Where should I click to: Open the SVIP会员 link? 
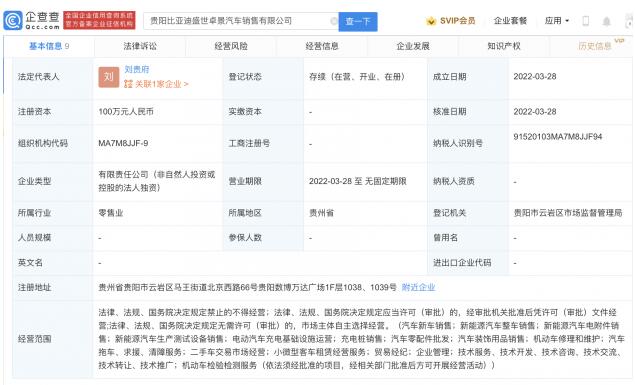pyautogui.click(x=458, y=21)
